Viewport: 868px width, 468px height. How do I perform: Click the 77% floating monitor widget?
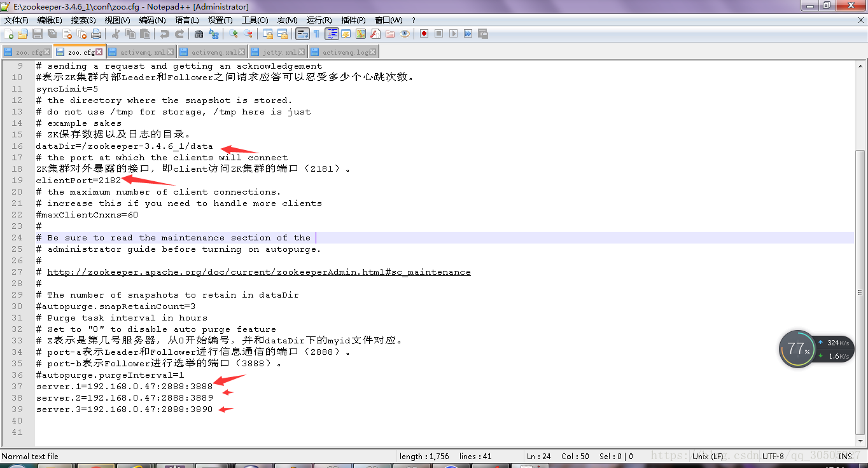(x=797, y=349)
